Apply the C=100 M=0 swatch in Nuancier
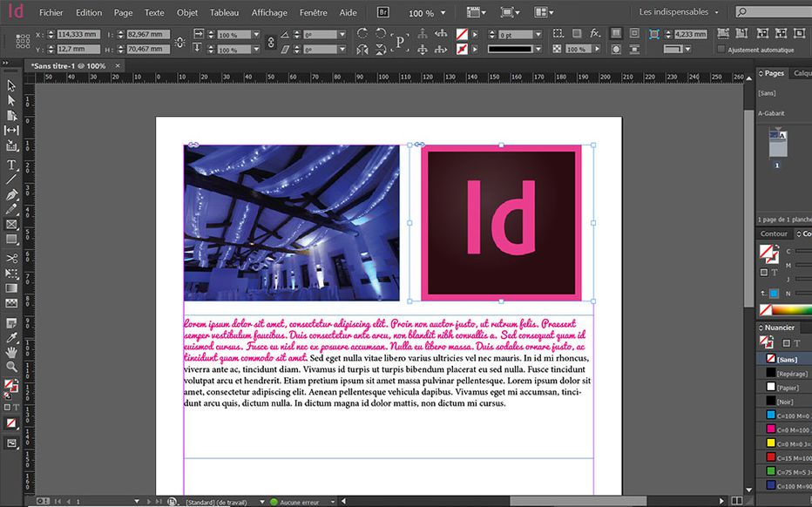The width and height of the screenshot is (812, 507). click(x=782, y=416)
